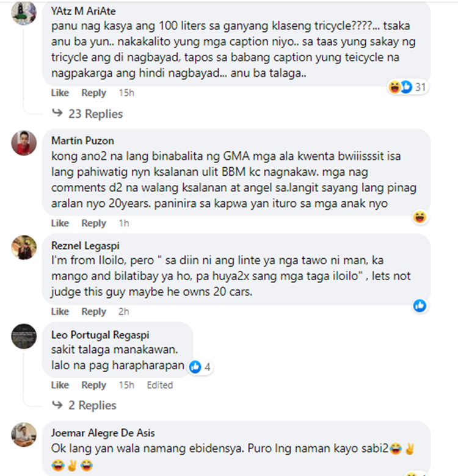Open Joemar Alegre De Asis name link
This screenshot has height=476, width=458.
[x=103, y=433]
